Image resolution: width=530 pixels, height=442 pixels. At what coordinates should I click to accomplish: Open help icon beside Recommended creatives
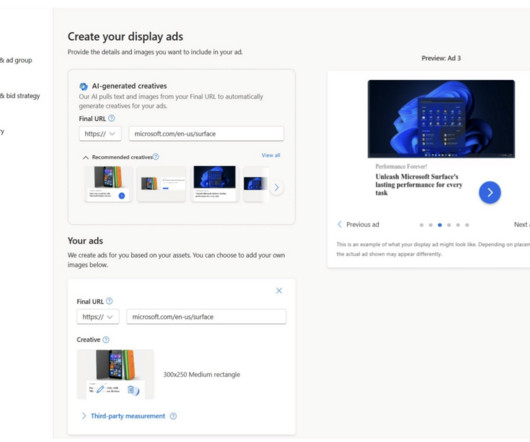click(x=155, y=157)
